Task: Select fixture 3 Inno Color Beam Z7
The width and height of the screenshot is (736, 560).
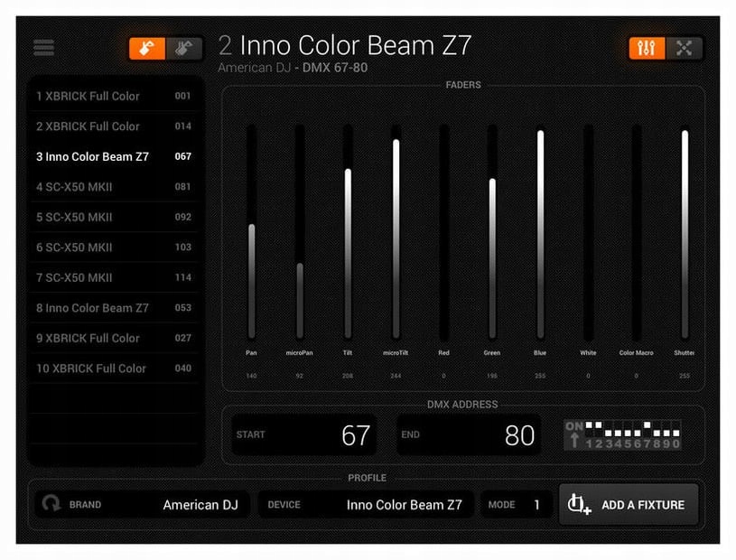Action: click(x=114, y=157)
